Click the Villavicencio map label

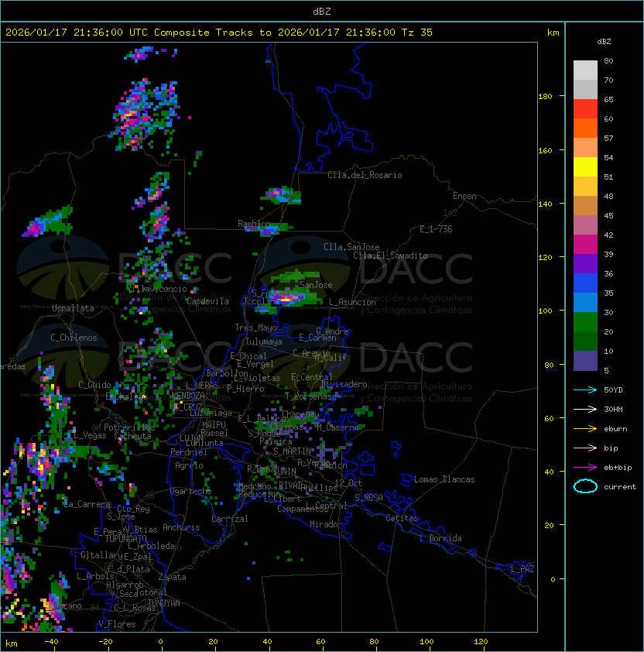pyautogui.click(x=158, y=289)
